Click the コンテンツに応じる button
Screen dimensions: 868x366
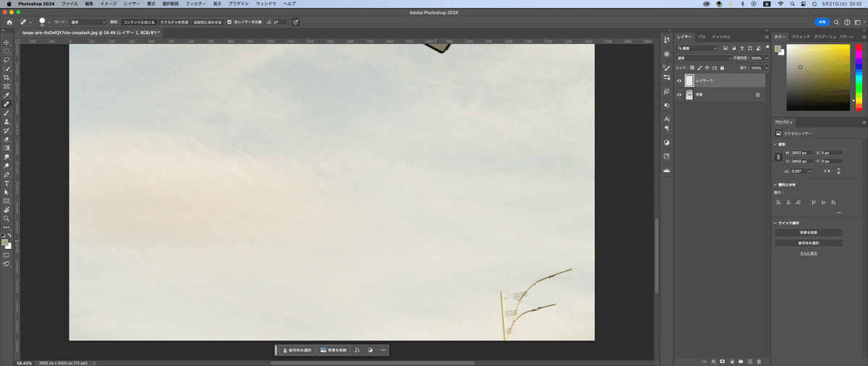point(139,22)
